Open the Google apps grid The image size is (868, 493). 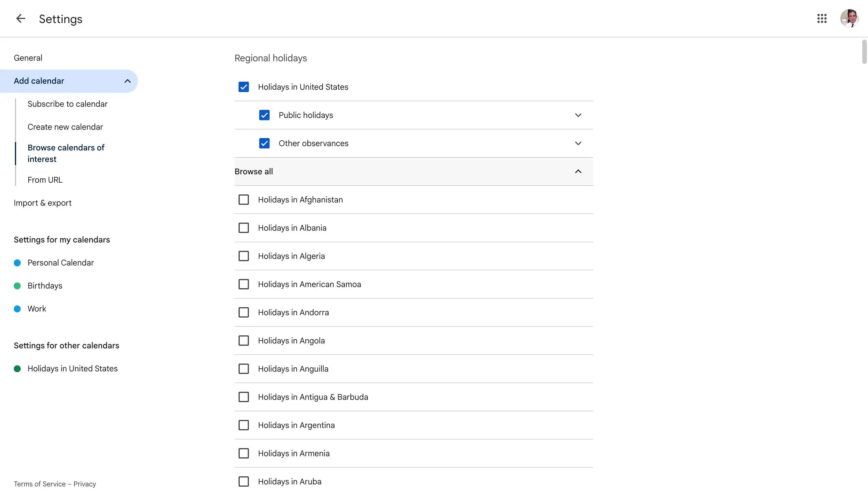pyautogui.click(x=822, y=19)
